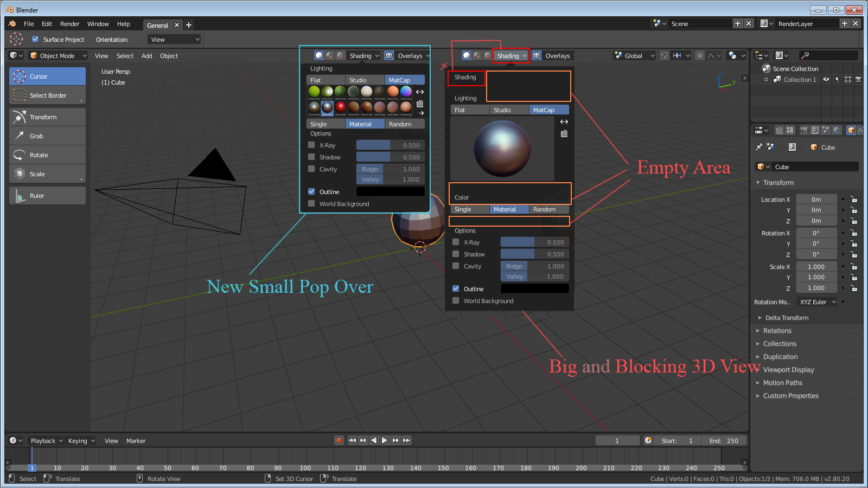Open the Window menu

click(98, 24)
